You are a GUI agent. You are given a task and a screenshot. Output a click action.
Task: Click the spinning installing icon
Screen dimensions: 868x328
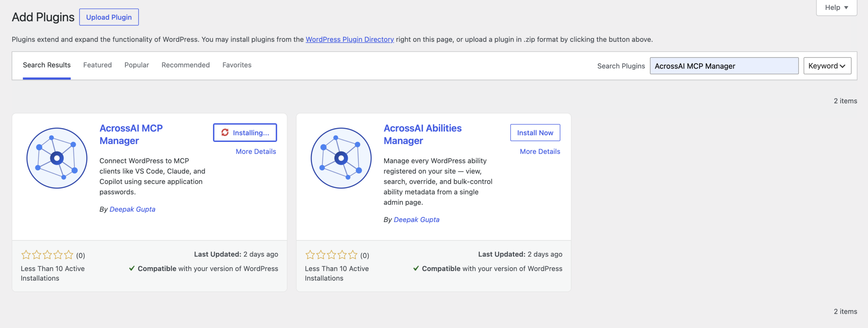click(225, 132)
